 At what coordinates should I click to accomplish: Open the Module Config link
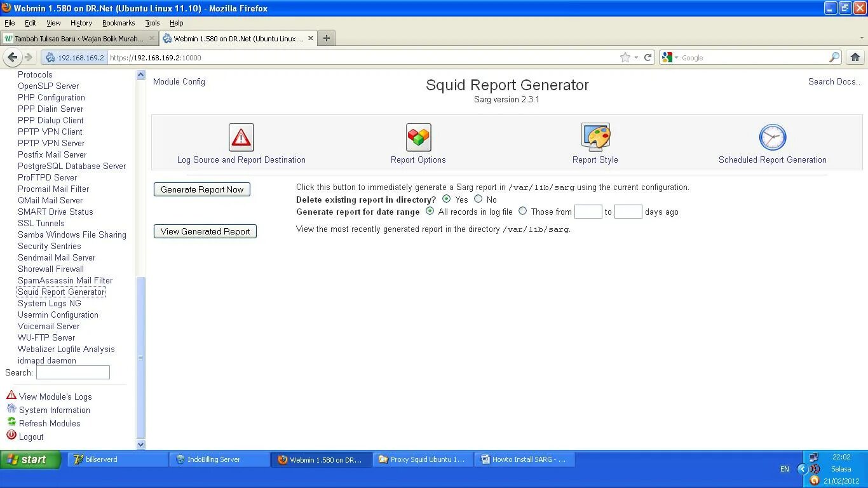179,82
